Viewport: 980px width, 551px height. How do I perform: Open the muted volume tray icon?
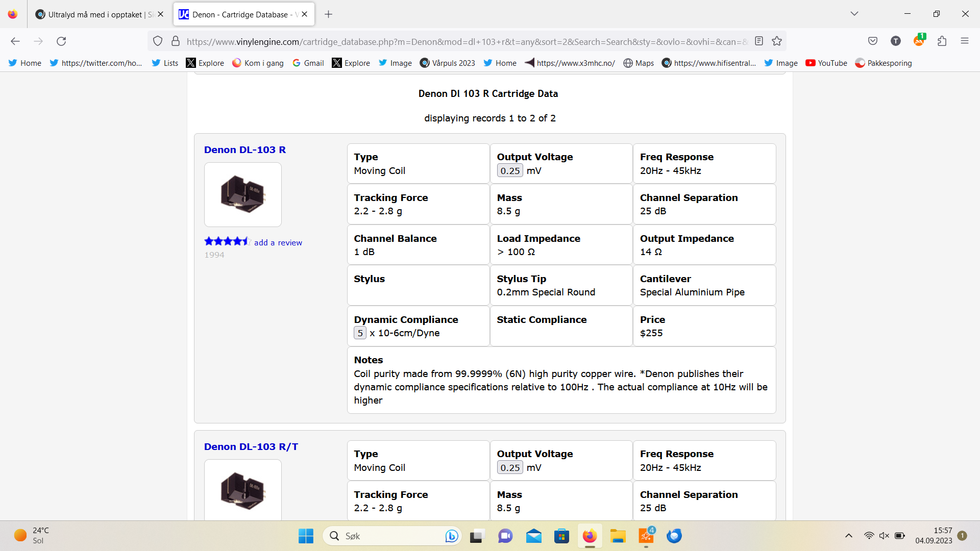click(x=884, y=536)
